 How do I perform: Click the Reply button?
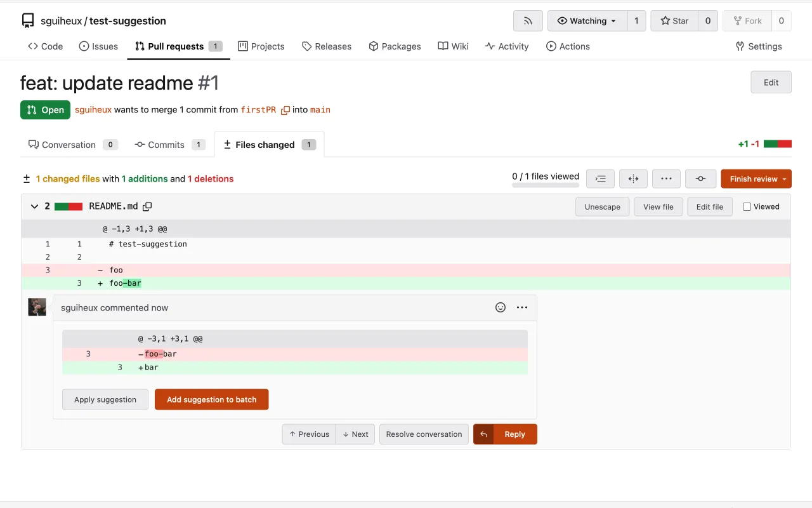[x=515, y=434]
